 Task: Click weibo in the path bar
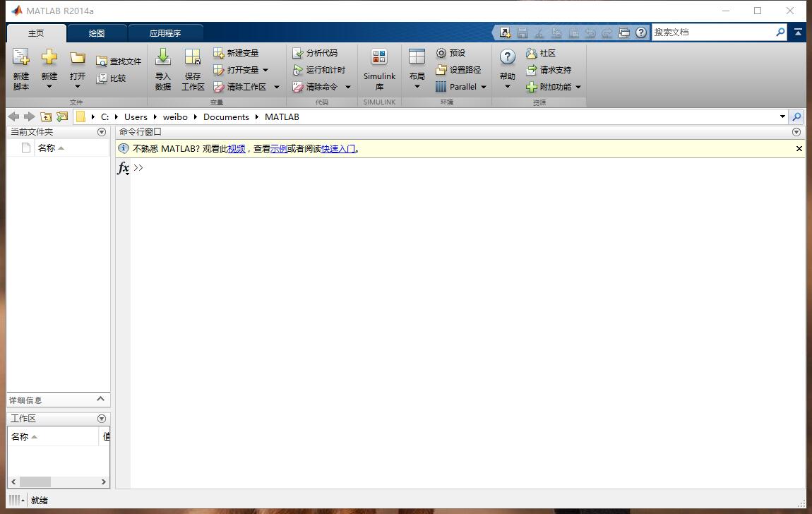point(175,117)
